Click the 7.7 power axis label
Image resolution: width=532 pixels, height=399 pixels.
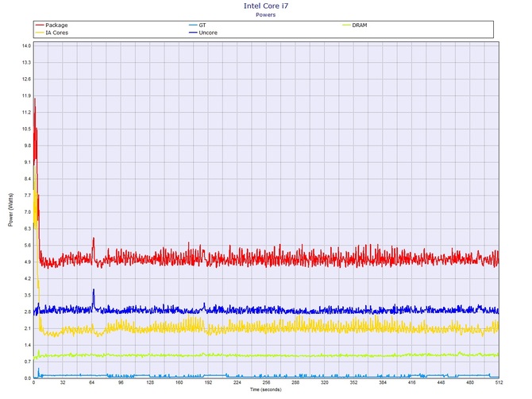pyautogui.click(x=27, y=196)
